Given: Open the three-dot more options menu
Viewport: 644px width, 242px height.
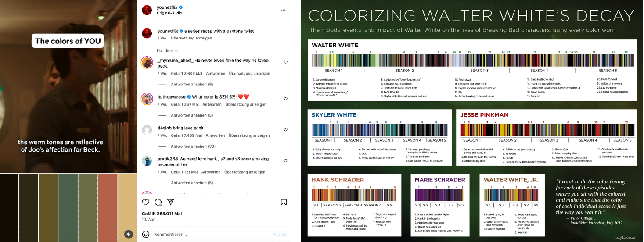Looking at the screenshot, I should 284,10.
